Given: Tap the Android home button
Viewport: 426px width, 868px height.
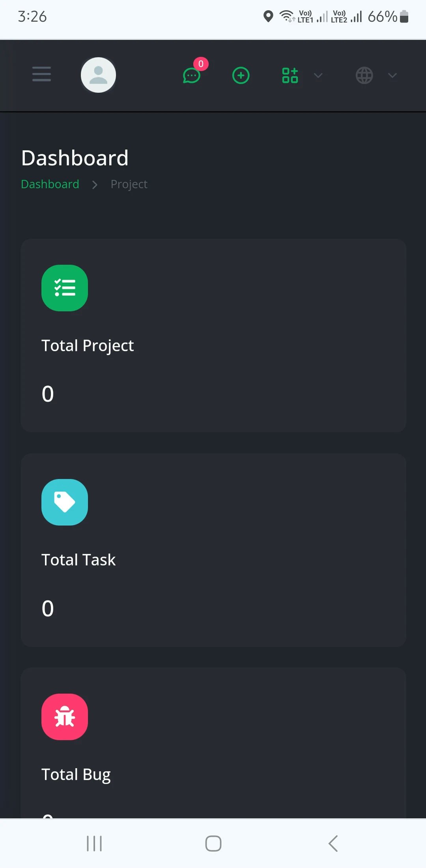Looking at the screenshot, I should coord(213,844).
